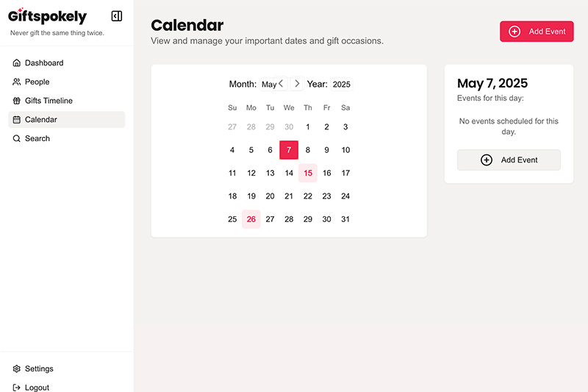588x392 pixels.
Task: Open Dashboard via its home icon
Action: [16, 63]
